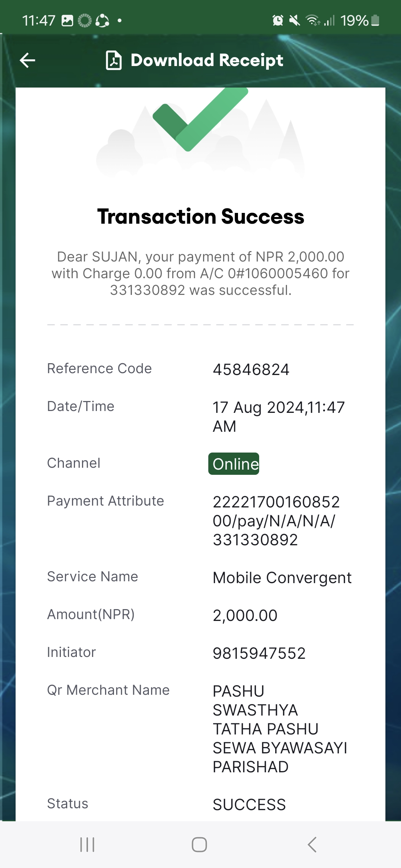Tap the Transaction Success heading
Screen dimensions: 401x868
200,217
